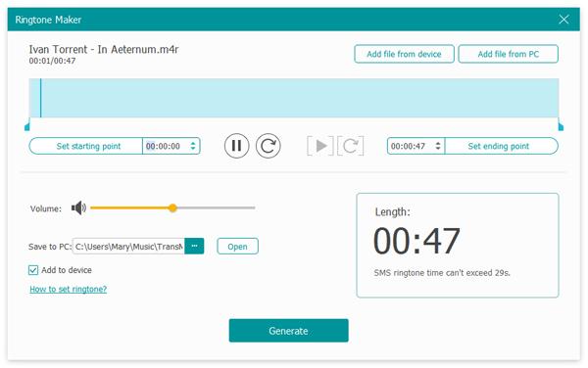Image resolution: width=588 pixels, height=368 pixels.
Task: Browse save folder with the ellipsis button
Action: [194, 246]
